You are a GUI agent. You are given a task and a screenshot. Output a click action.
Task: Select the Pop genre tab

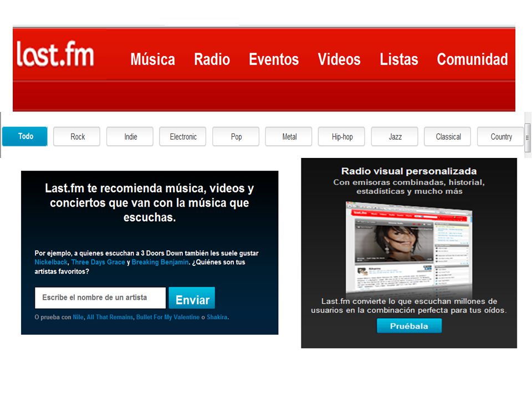coord(236,136)
